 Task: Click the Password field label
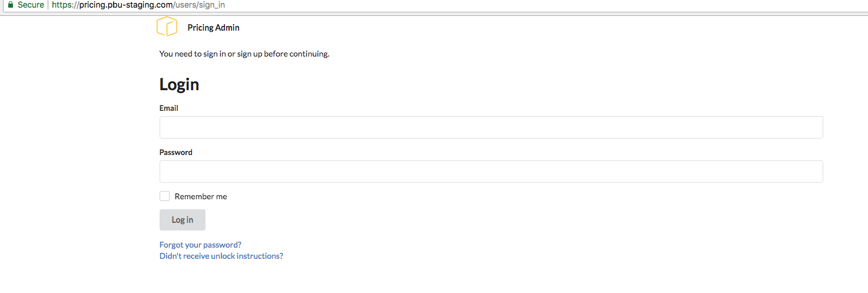(x=176, y=153)
